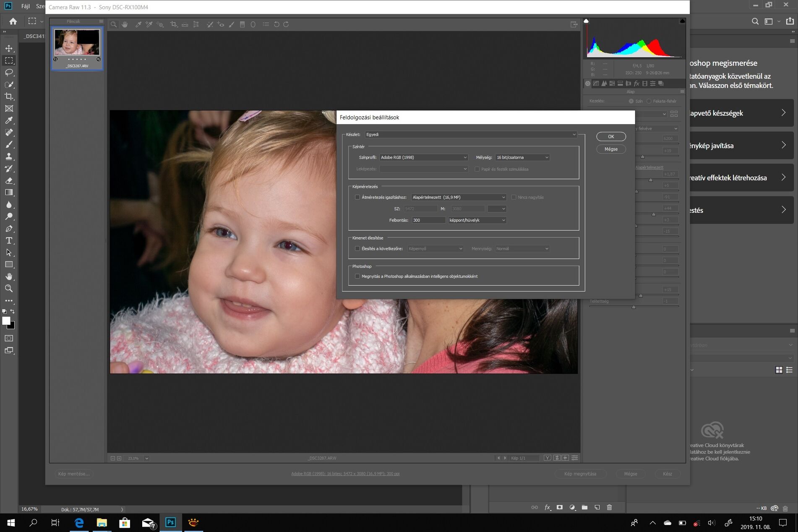Screen dimensions: 798x532
Task: Open the Készlet preset dropdown
Action: click(471, 134)
